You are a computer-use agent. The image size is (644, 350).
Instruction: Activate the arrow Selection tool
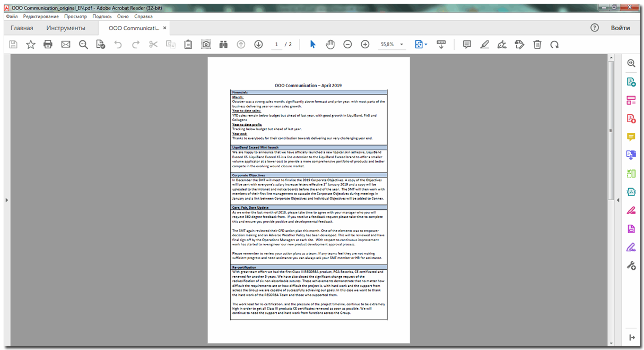312,45
